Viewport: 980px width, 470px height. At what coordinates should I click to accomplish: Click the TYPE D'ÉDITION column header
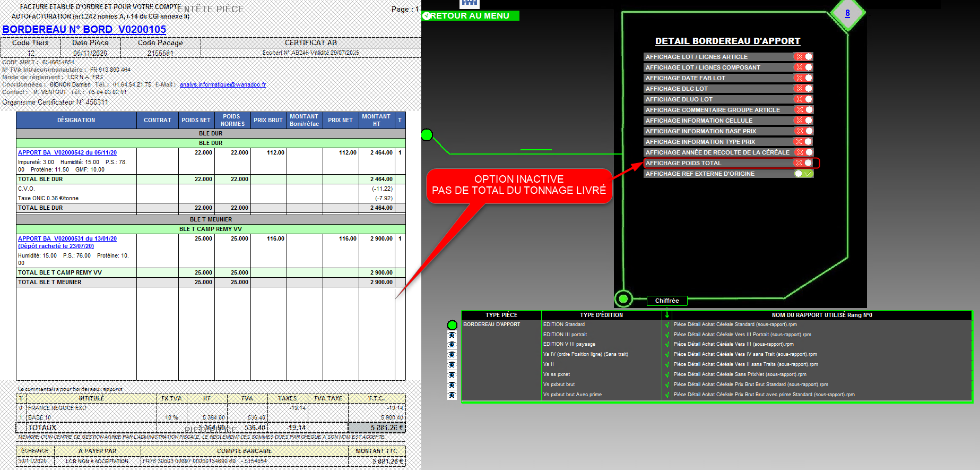click(601, 315)
